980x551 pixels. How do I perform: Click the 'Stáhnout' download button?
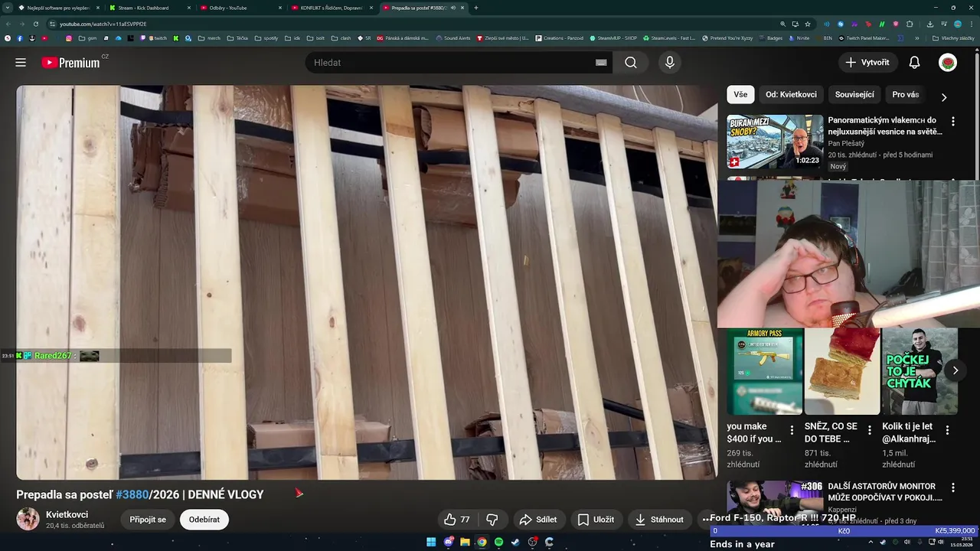(659, 520)
